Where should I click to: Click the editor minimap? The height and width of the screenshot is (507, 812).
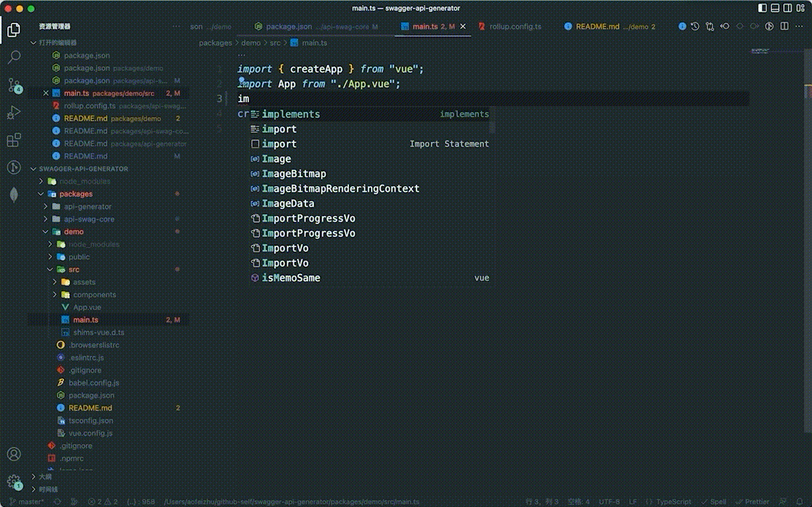click(x=760, y=51)
